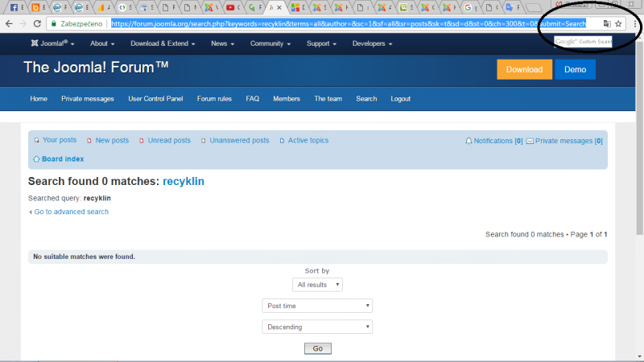644x362 pixels.
Task: Click the New posts red icon
Action: click(x=89, y=141)
